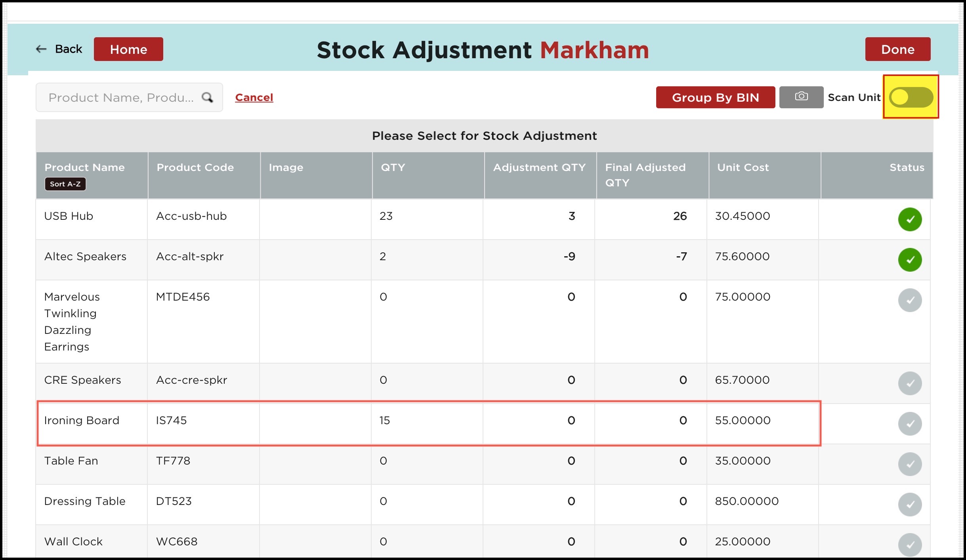The image size is (966, 560).
Task: Click the Adjustment QTY value for USB Hub
Action: 571,216
